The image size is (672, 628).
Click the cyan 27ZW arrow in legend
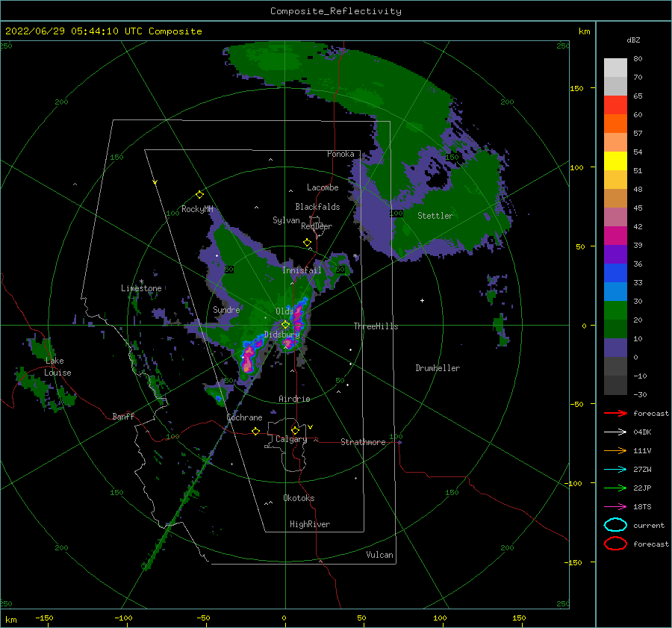(x=615, y=470)
